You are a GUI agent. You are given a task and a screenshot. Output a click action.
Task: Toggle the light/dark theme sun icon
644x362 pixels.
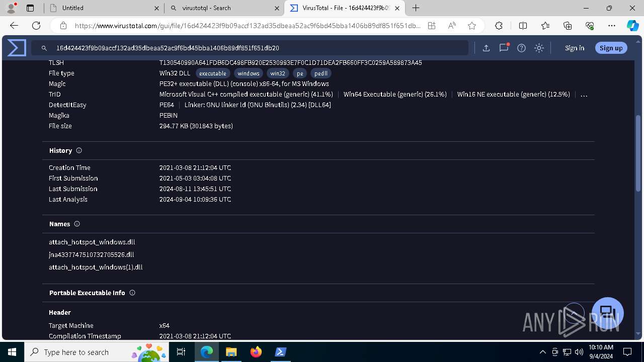539,48
